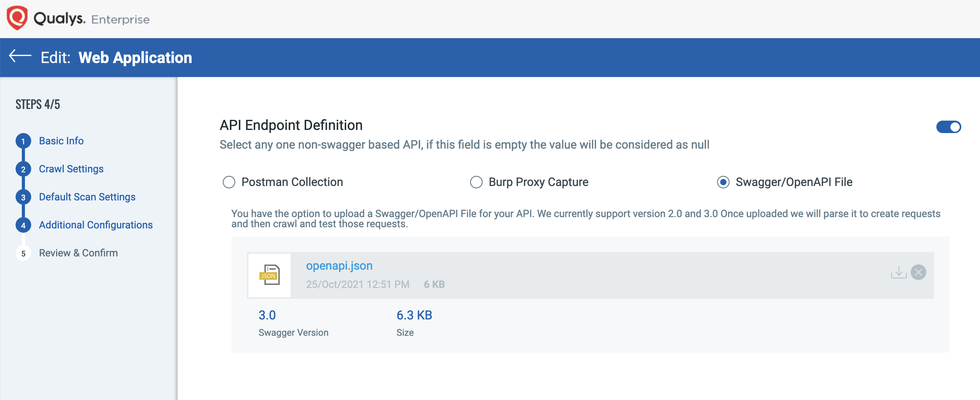
Task: Select Swagger/OpenAPI File radio button
Action: (723, 182)
